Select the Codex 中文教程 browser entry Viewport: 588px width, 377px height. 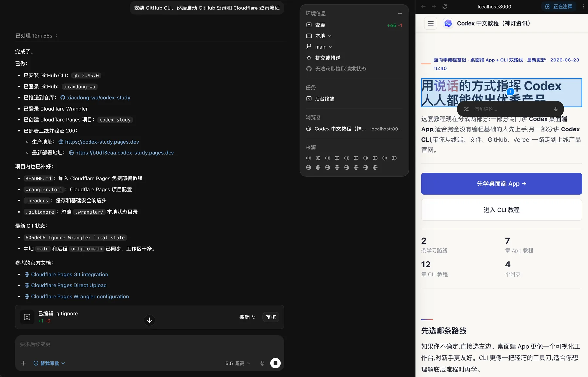coord(354,129)
